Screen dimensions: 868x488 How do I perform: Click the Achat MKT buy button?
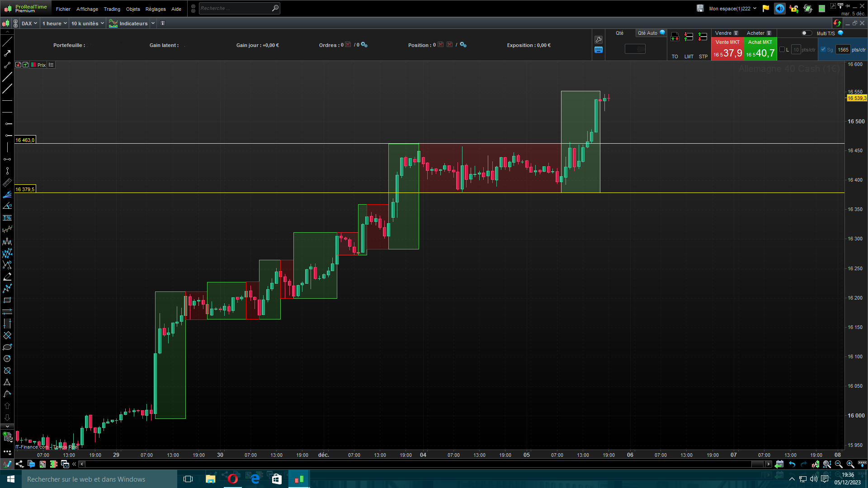760,49
